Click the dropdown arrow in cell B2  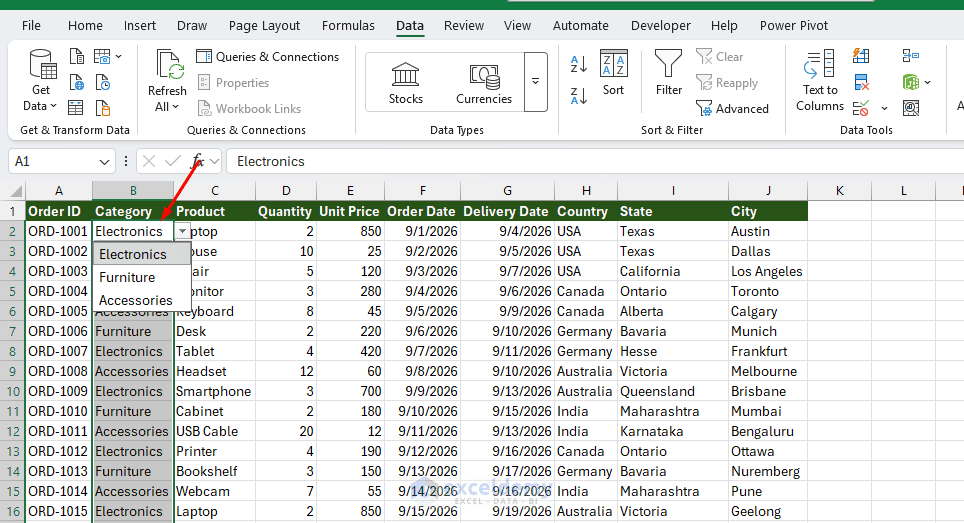183,232
